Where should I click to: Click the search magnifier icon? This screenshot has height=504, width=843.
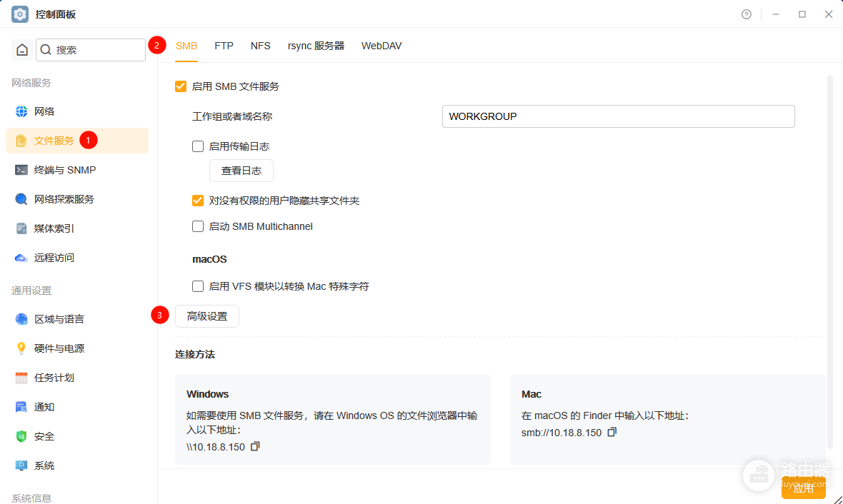coord(46,50)
